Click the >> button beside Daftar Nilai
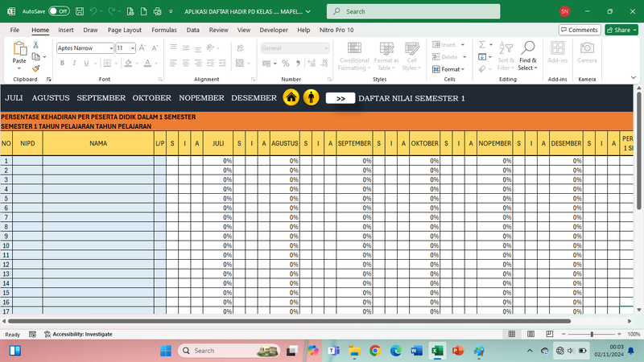The height and width of the screenshot is (362, 644). [341, 98]
